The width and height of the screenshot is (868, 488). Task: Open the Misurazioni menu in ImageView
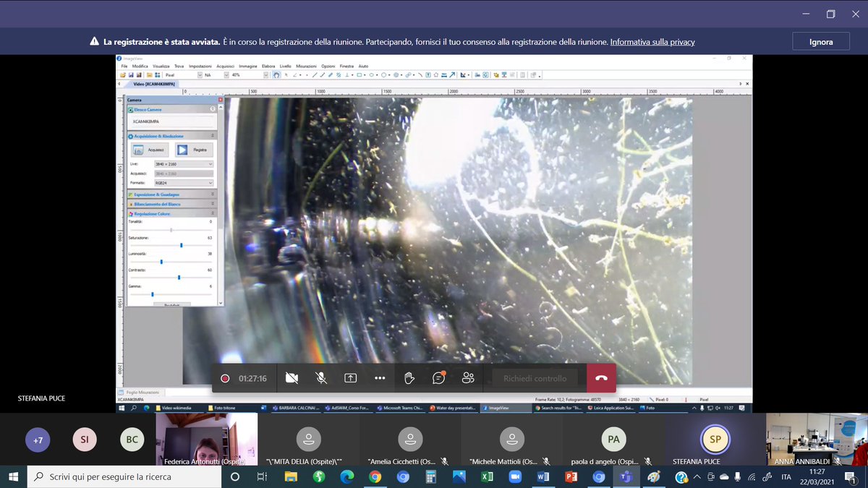click(306, 66)
